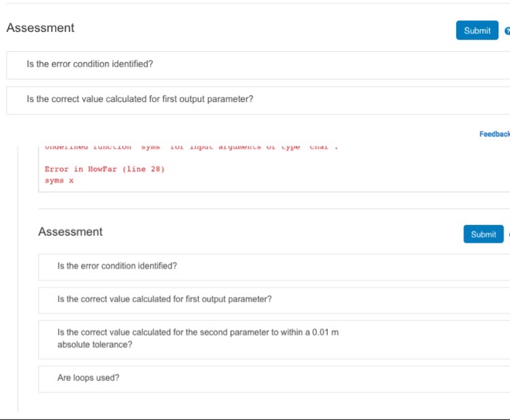510x420 pixels.
Task: Click the 'Error in HowFar (line 28)' text
Action: pos(104,169)
